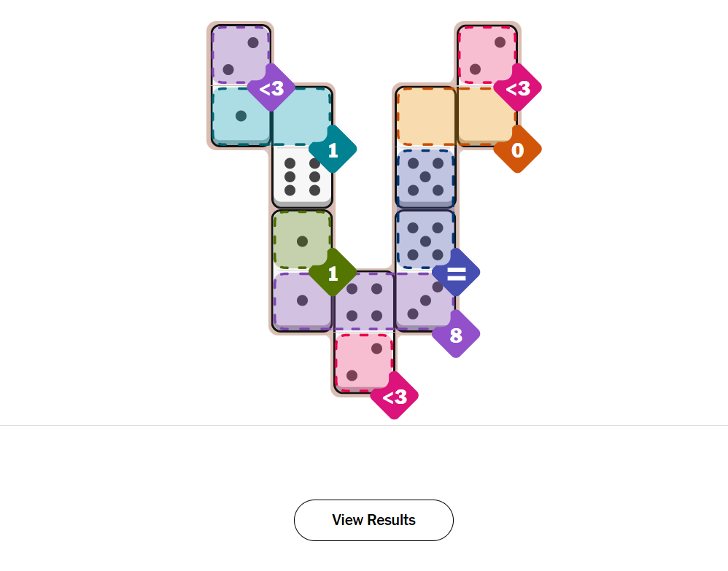Viewport: 728px width, 571px height.
Task: Click the green one-pip die
Action: point(302,239)
